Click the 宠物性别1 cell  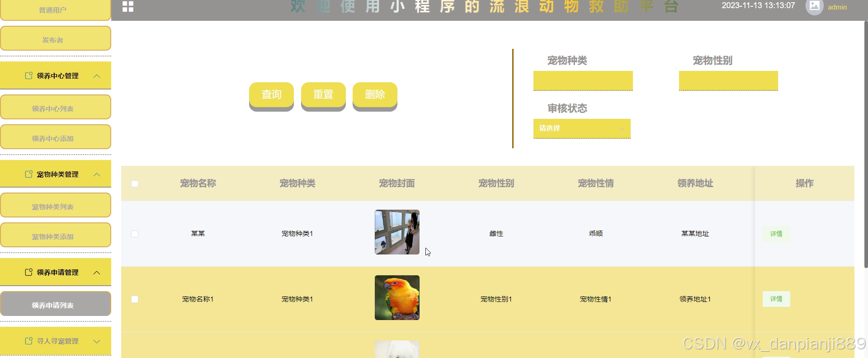pos(496,299)
